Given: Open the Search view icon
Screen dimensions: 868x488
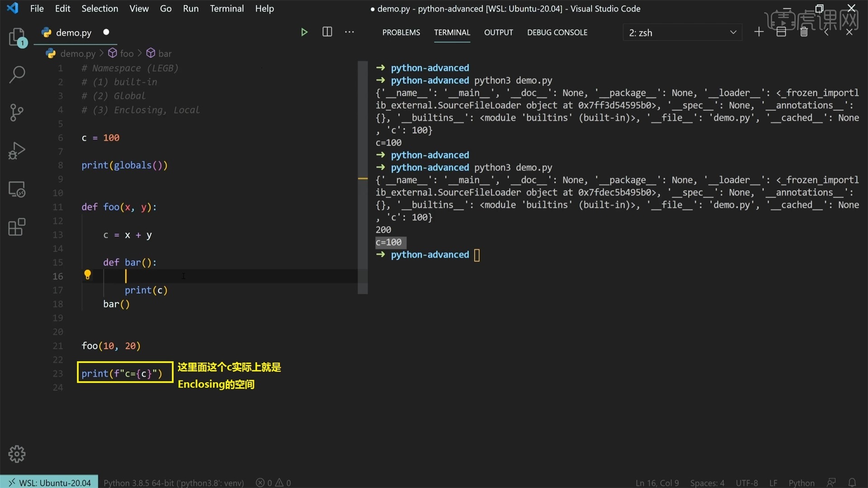Looking at the screenshot, I should click(x=17, y=75).
